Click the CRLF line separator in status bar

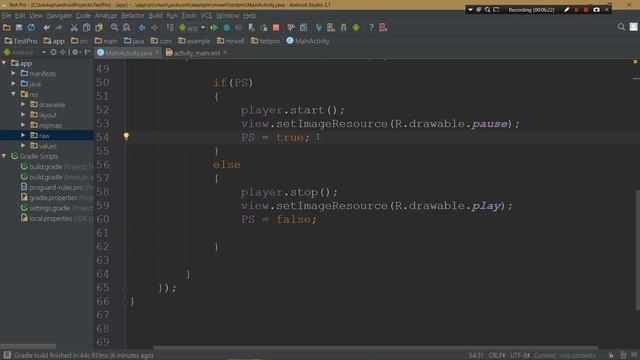[496, 356]
